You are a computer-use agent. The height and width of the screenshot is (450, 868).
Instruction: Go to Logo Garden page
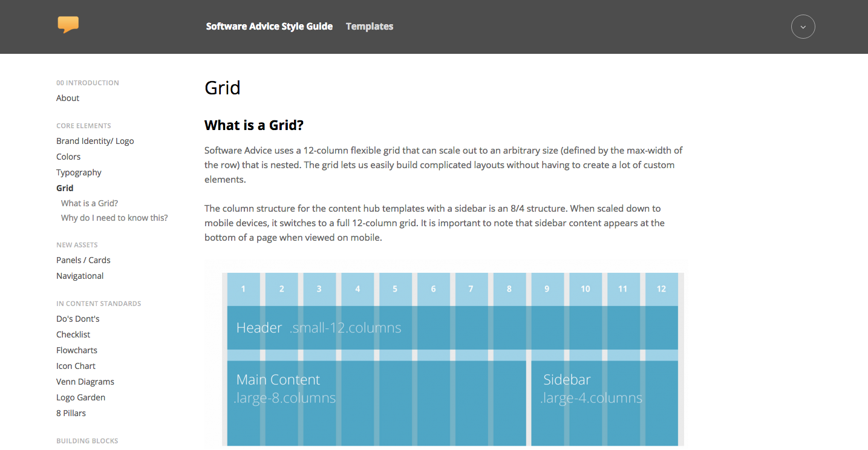80,397
